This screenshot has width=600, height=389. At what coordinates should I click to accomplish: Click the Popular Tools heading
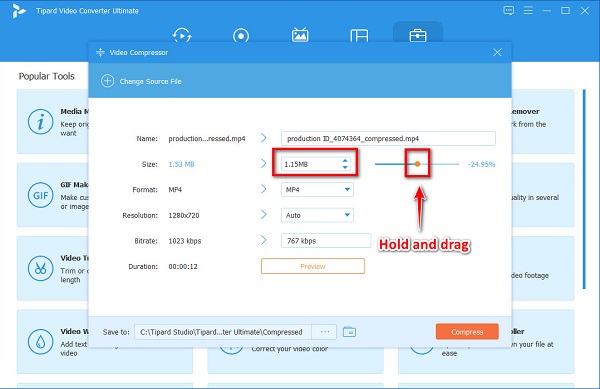click(x=47, y=76)
